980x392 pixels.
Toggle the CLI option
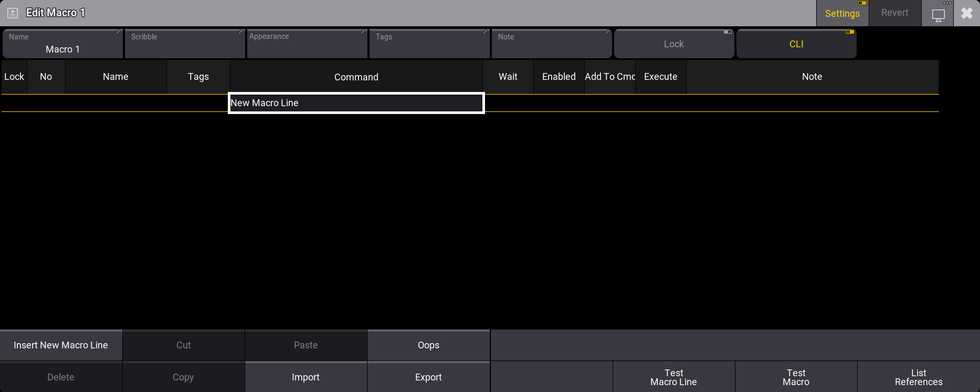tap(796, 44)
